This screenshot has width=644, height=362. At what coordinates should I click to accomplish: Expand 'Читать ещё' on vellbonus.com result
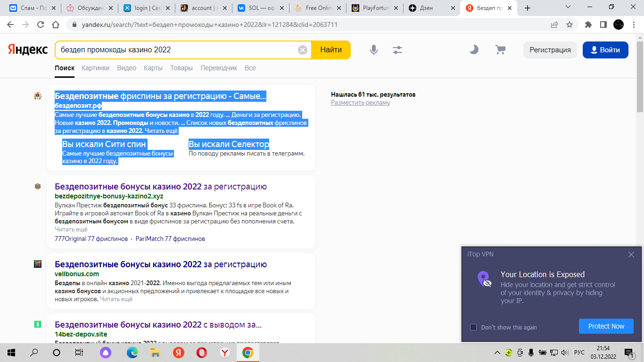click(x=116, y=299)
